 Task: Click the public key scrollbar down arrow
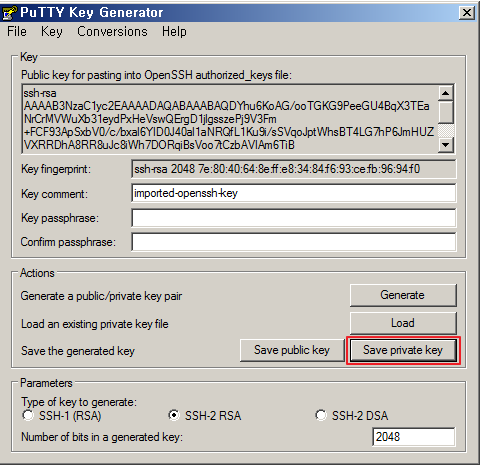pos(446,145)
